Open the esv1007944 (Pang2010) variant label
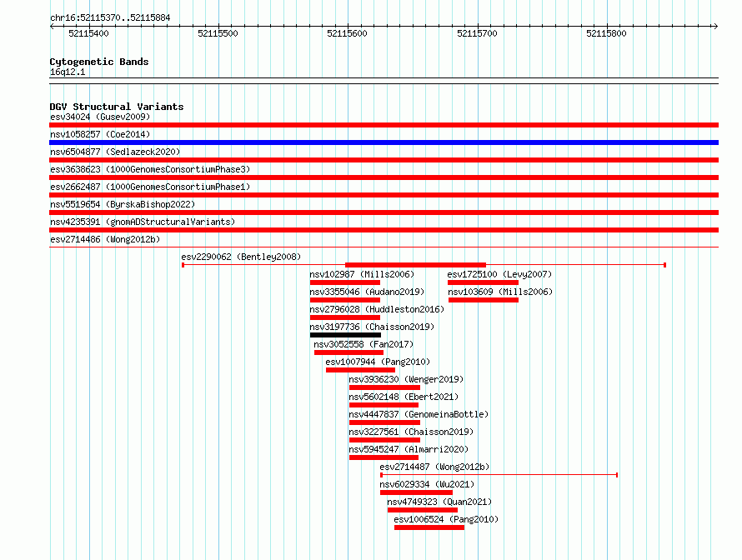Image resolution: width=742 pixels, height=560 pixels. pos(378,362)
